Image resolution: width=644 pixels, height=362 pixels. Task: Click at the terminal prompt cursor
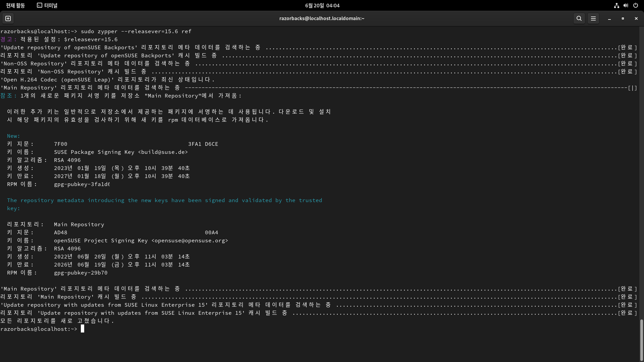83,329
